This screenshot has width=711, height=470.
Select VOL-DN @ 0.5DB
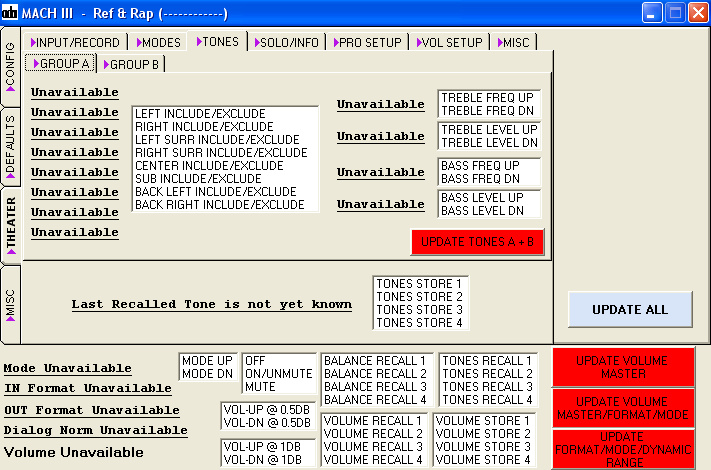pyautogui.click(x=267, y=423)
